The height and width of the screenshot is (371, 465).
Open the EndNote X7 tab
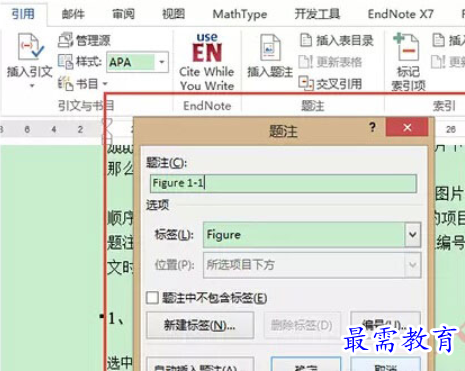click(x=400, y=14)
